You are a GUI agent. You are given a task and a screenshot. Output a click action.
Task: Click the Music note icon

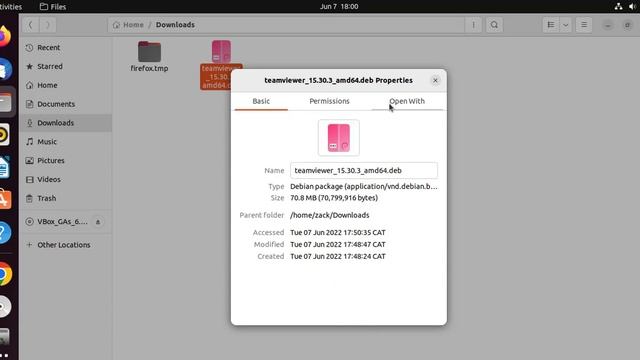tap(29, 142)
